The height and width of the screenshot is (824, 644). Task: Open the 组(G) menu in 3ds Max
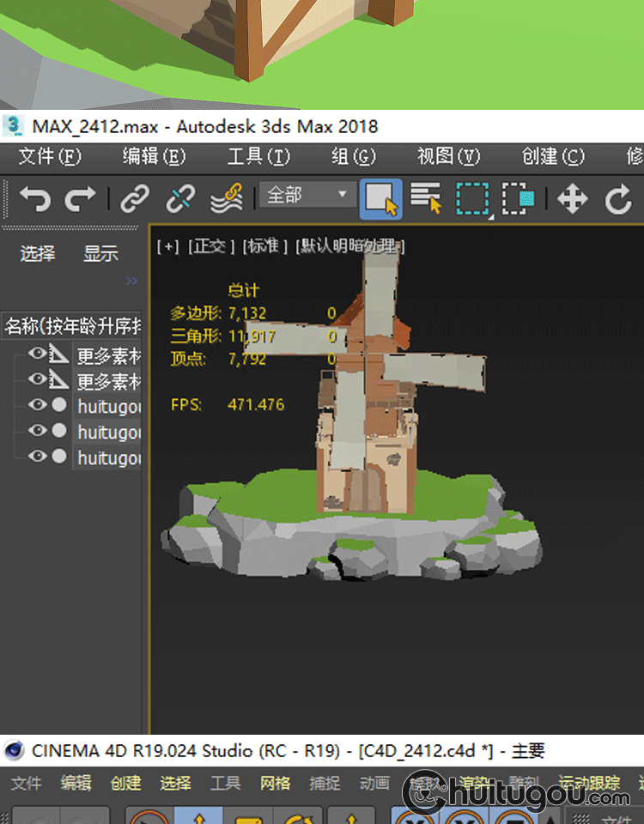353,156
